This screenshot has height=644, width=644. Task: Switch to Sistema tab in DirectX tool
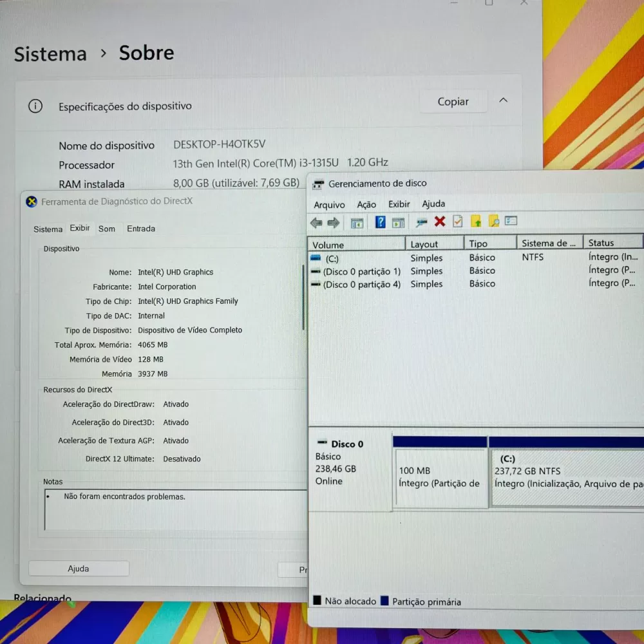click(48, 229)
